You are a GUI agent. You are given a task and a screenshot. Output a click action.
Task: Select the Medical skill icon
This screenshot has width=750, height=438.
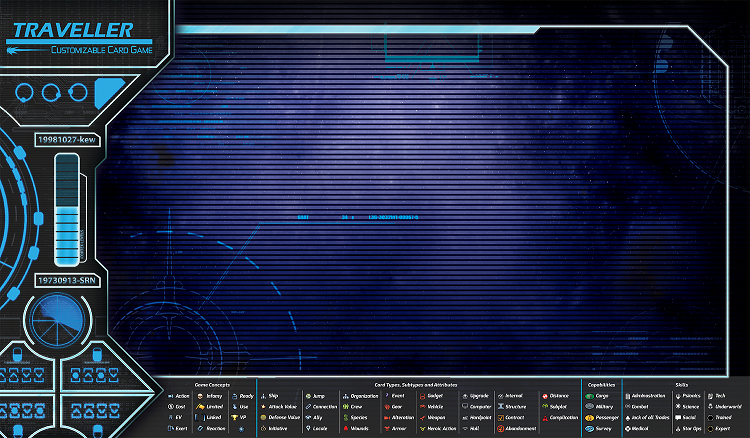pos(628,428)
